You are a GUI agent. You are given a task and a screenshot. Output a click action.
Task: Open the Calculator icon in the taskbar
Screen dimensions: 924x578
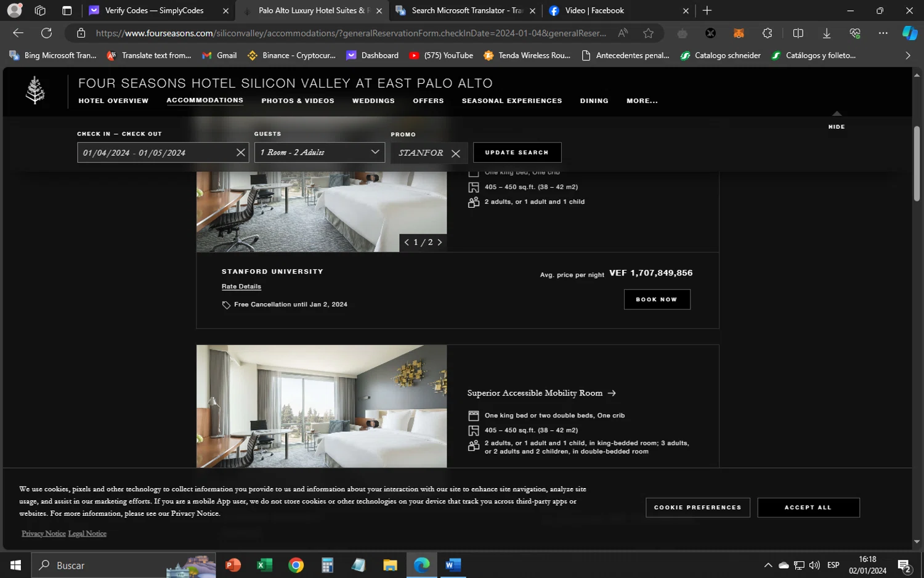pos(327,565)
